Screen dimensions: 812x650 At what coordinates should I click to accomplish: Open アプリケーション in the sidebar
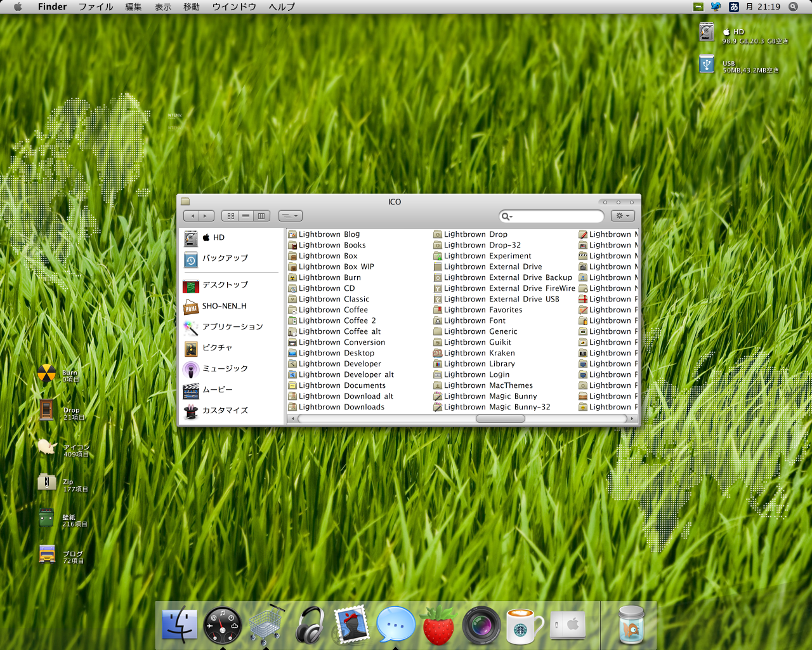click(231, 327)
